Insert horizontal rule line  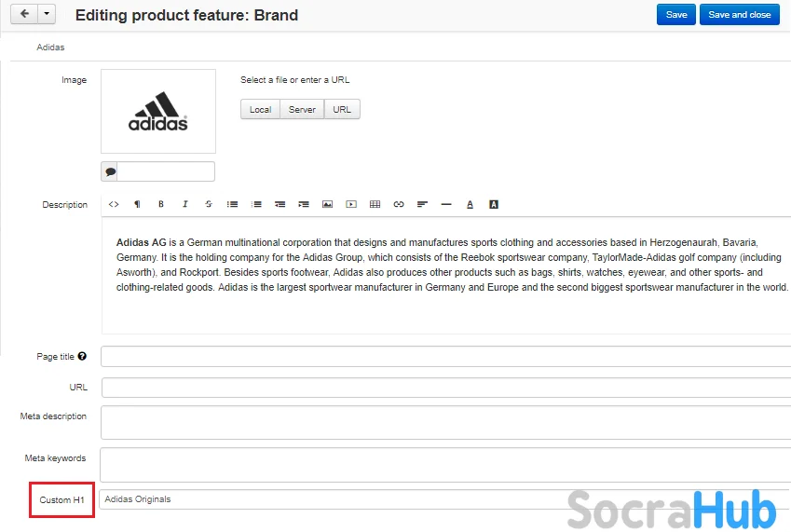coord(446,204)
